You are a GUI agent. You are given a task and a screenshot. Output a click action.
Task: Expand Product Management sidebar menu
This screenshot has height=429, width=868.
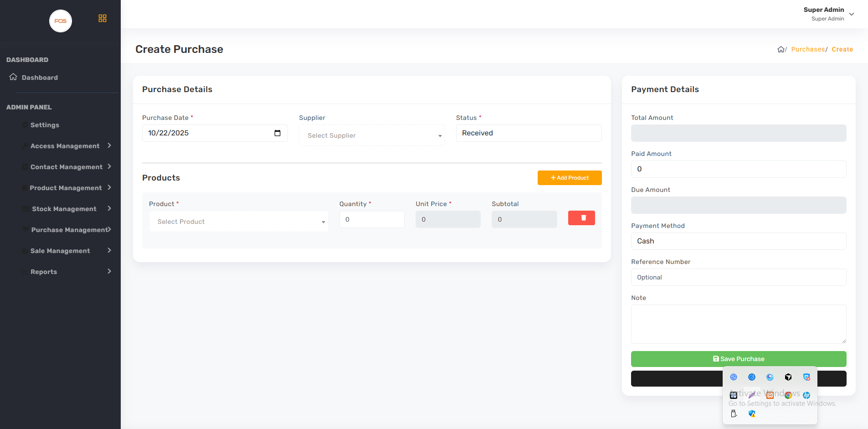click(x=66, y=188)
